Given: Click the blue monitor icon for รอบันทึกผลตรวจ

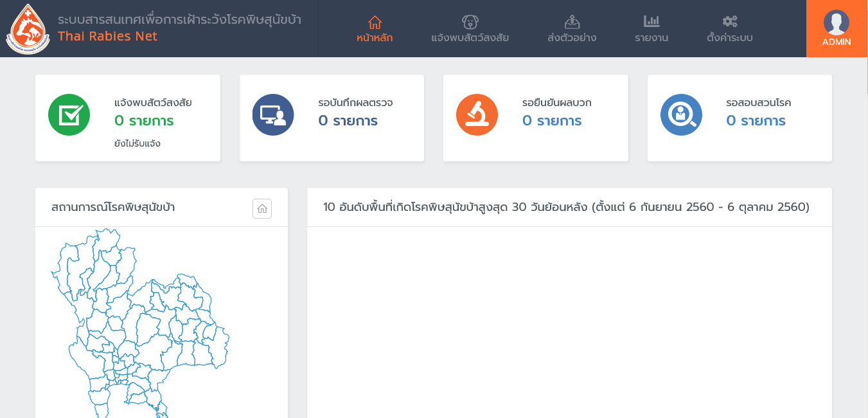Looking at the screenshot, I should [273, 115].
